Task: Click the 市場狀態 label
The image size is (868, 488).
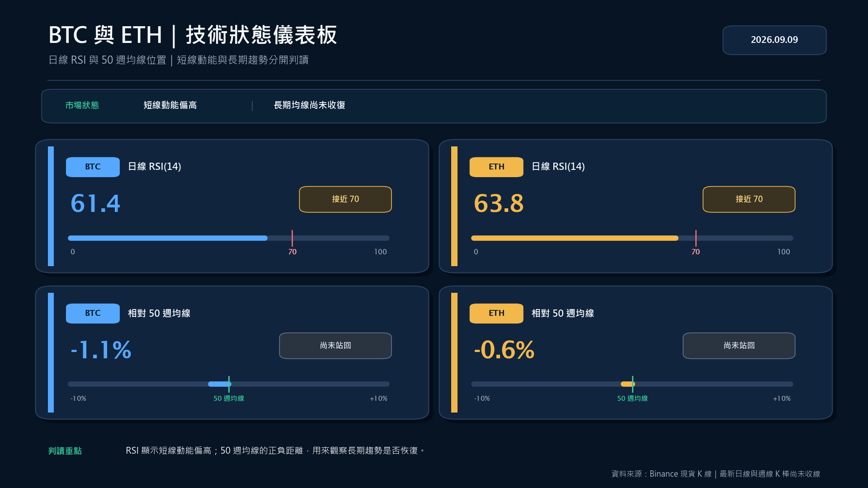Action: 82,105
